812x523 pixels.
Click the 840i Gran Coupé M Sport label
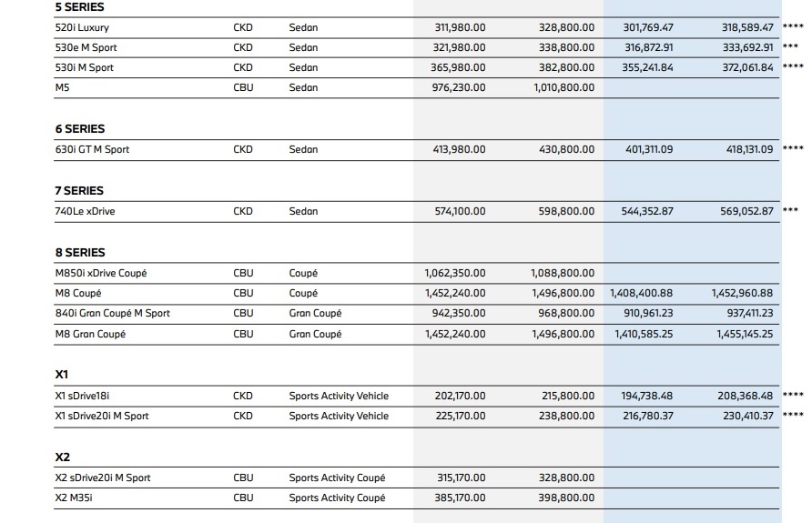112,314
